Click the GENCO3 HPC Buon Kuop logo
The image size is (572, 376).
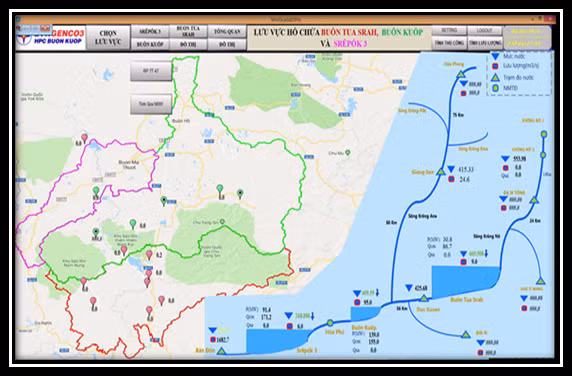tap(51, 37)
